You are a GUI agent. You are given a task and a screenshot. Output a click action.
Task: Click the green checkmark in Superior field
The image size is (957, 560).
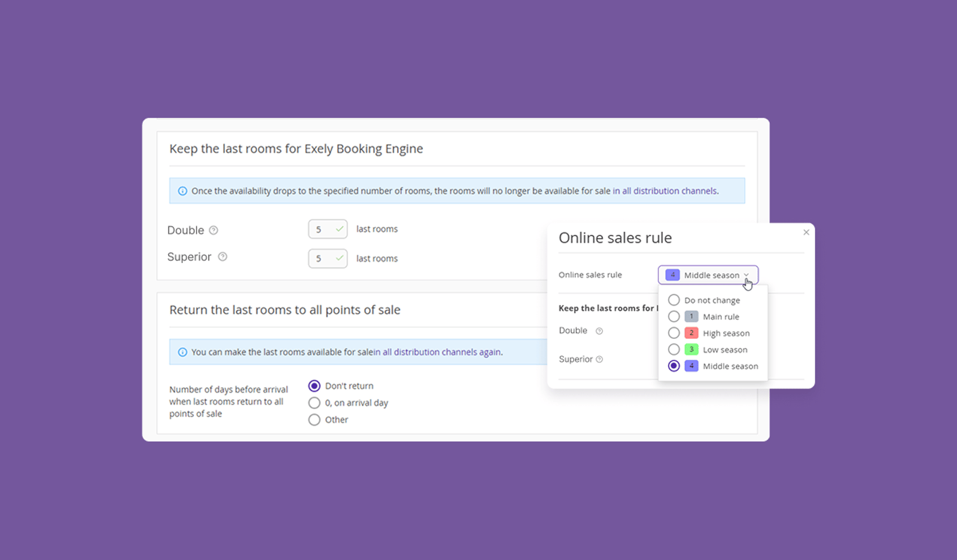(x=339, y=258)
